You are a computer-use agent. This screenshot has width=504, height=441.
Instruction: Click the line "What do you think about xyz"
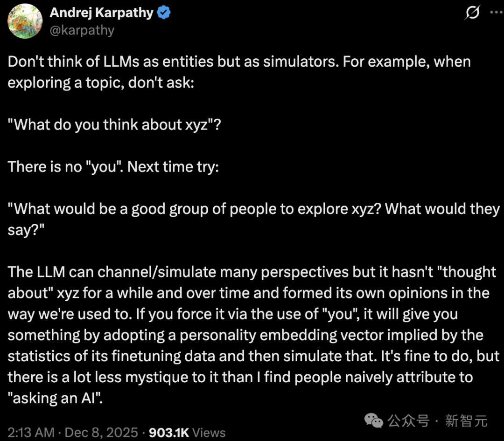point(114,124)
